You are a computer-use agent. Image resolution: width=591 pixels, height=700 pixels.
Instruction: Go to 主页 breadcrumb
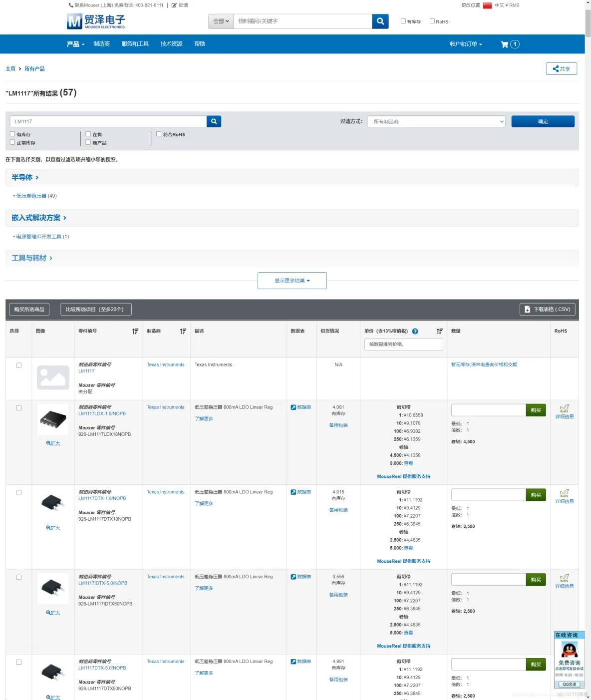[x=10, y=69]
